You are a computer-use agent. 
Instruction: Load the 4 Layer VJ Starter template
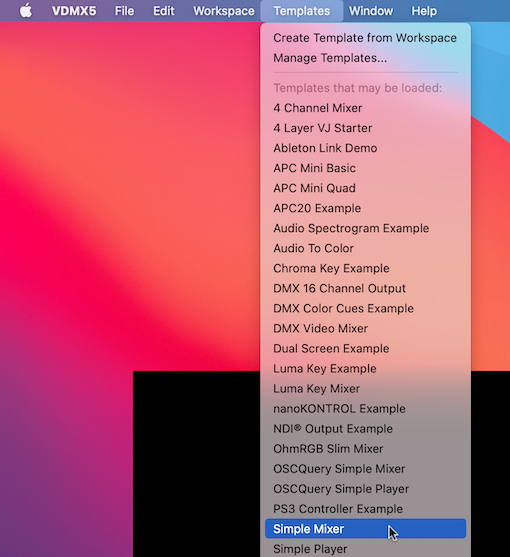365,128
